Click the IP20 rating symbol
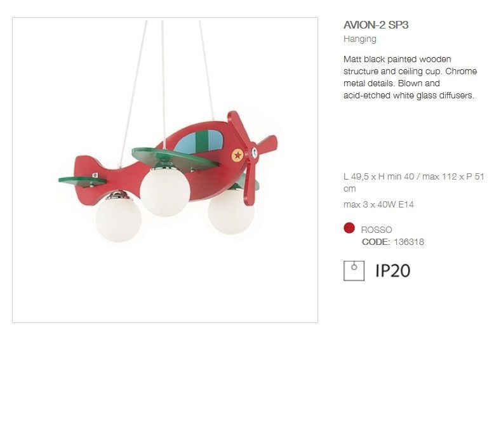This screenshot has width=494, height=448. tap(393, 271)
